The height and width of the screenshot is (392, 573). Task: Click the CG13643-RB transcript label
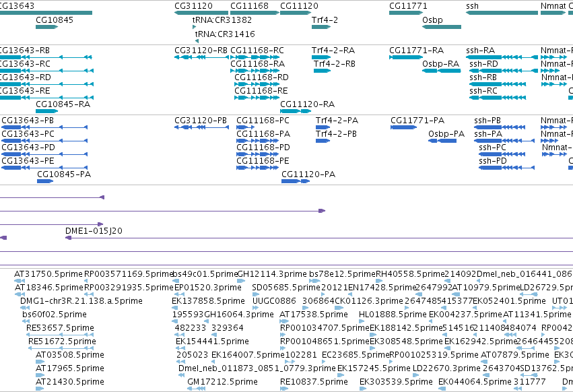click(x=24, y=50)
